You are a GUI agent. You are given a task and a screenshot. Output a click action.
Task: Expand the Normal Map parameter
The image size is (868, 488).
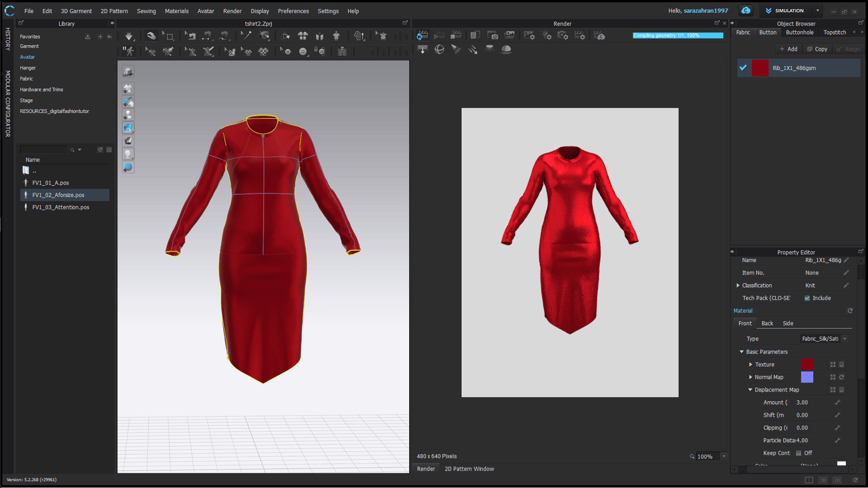click(750, 377)
